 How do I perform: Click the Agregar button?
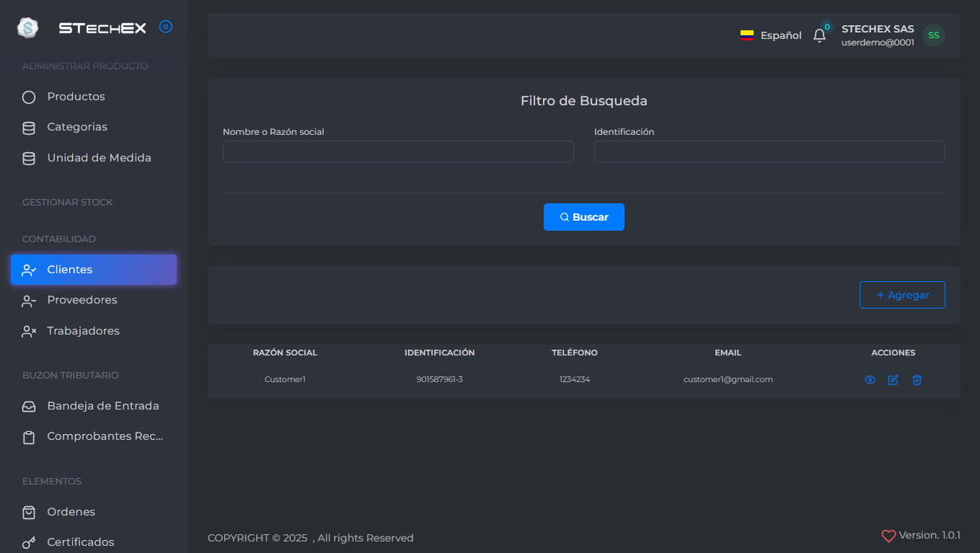[x=901, y=295]
